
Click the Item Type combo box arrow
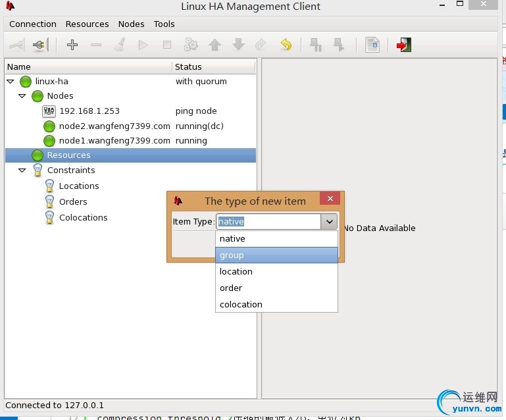[329, 222]
